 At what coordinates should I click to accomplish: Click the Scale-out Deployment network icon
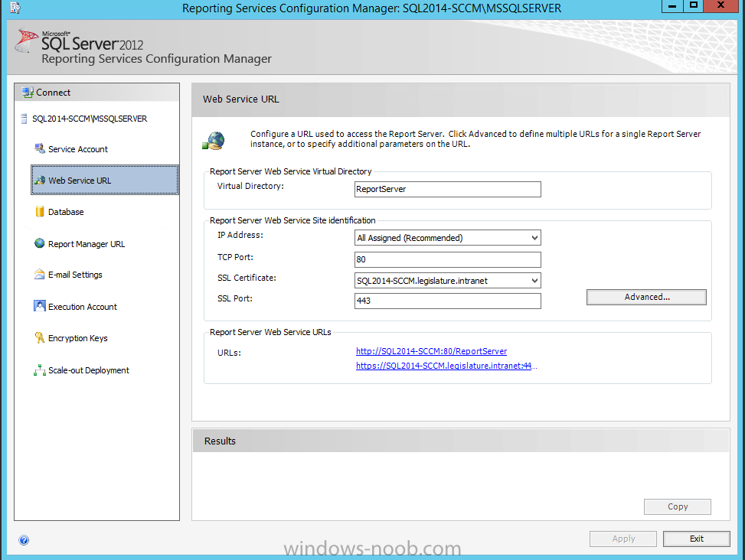point(40,370)
